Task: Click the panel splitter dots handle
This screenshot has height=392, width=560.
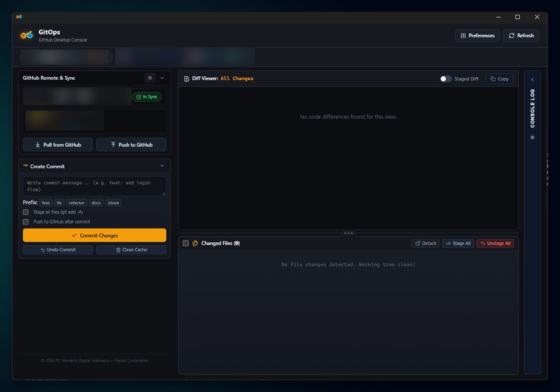Action: pos(348,233)
